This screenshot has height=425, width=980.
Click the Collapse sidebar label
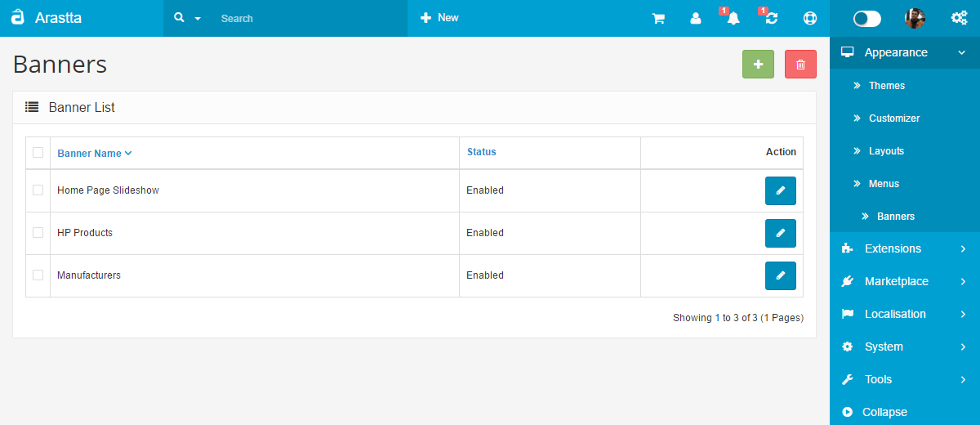(x=884, y=412)
